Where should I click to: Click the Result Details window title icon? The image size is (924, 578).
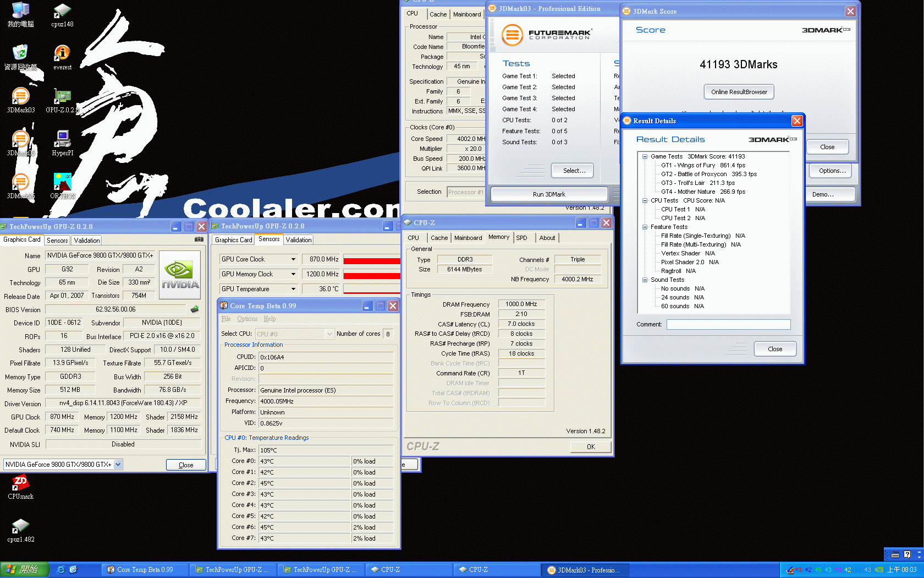[627, 121]
